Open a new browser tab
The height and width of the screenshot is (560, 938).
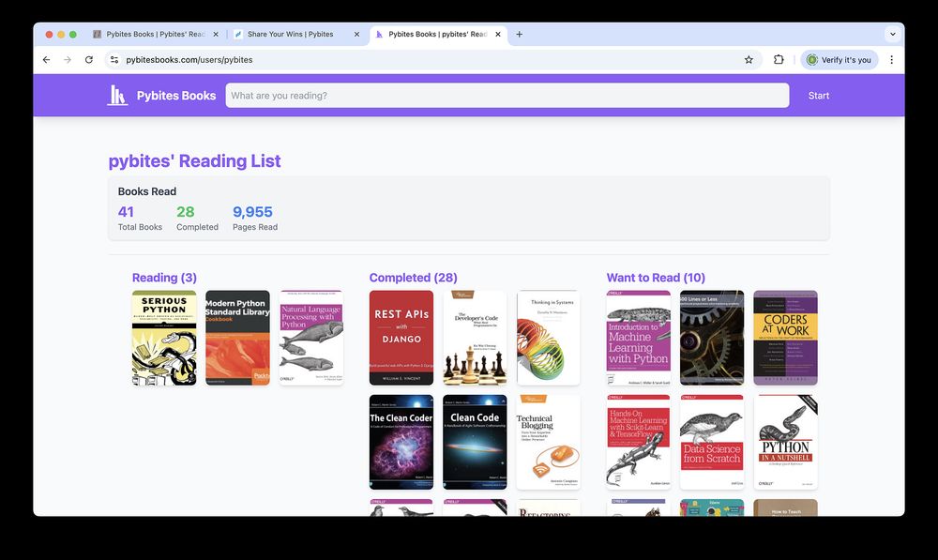(520, 34)
